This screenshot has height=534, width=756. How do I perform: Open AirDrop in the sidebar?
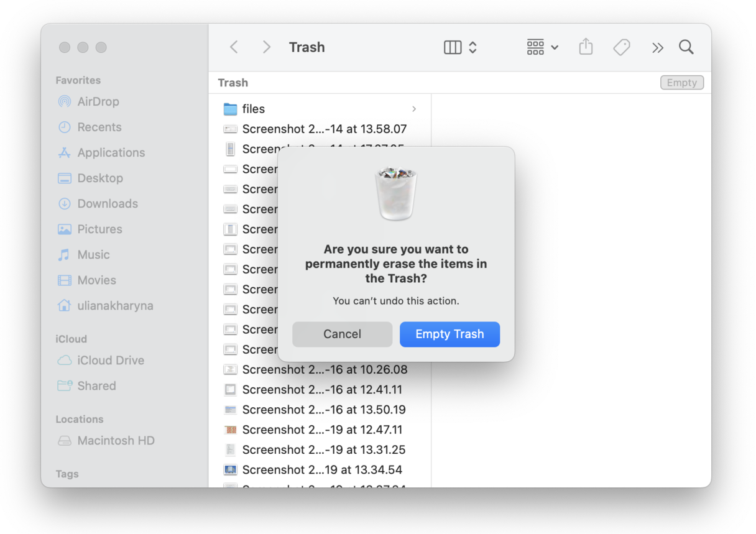coord(98,101)
